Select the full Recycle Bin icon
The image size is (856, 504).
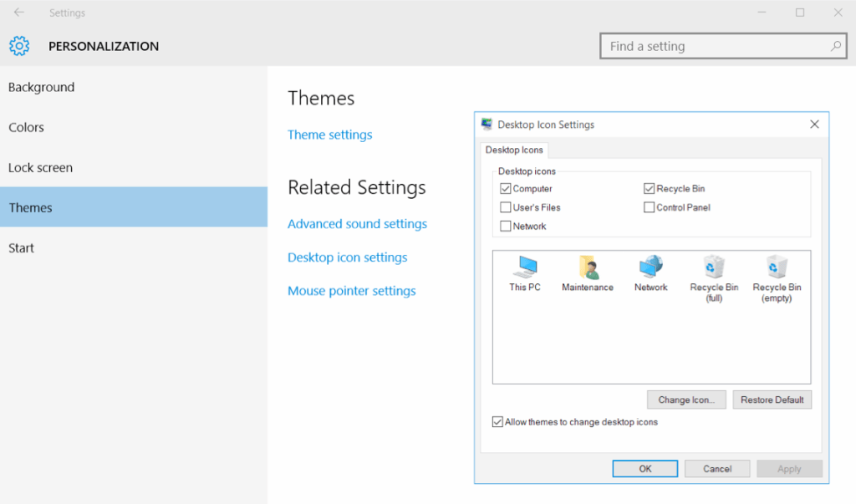[713, 269]
